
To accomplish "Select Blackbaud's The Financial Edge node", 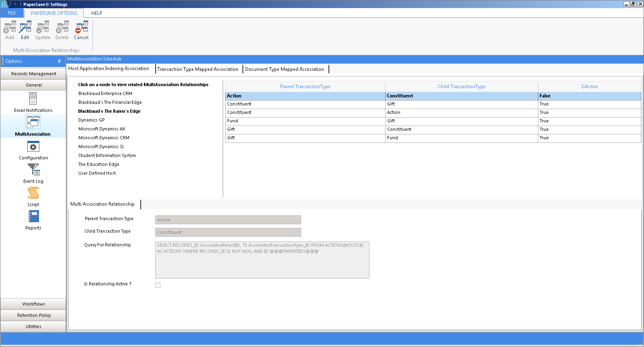I will [110, 102].
